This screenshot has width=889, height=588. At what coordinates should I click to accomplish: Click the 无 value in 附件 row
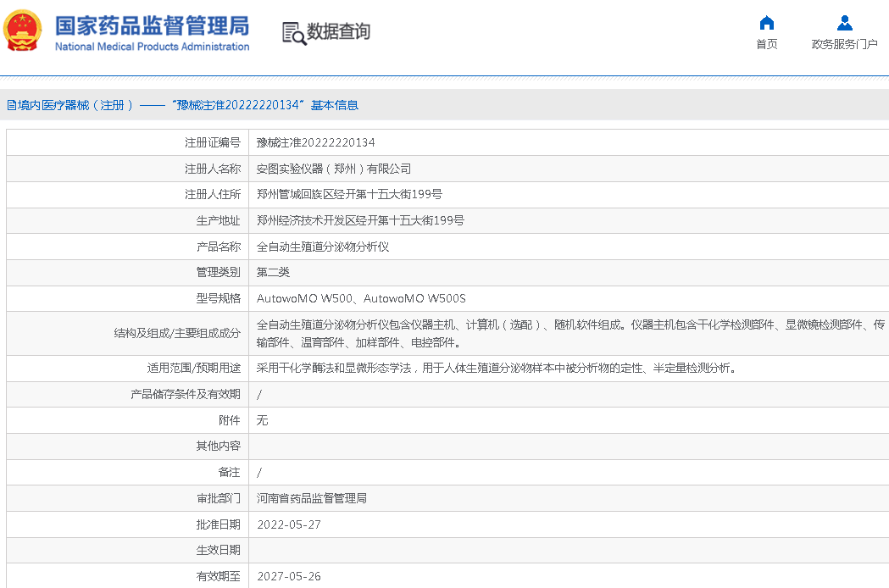[262, 420]
